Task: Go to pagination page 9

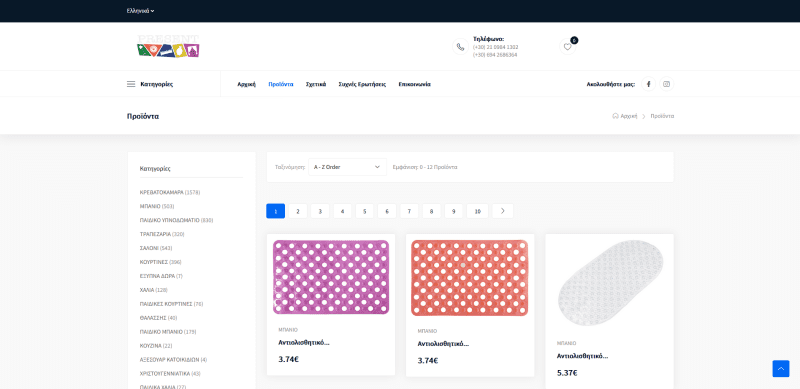Action: point(454,211)
